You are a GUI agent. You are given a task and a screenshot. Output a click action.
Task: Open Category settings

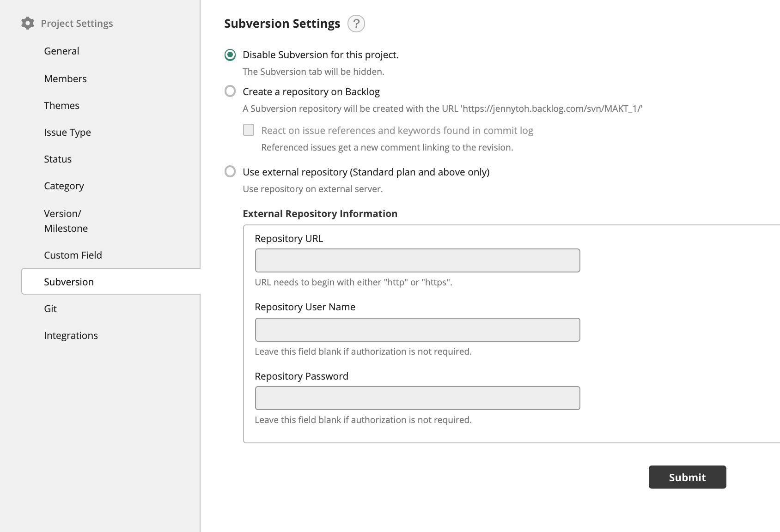(64, 186)
